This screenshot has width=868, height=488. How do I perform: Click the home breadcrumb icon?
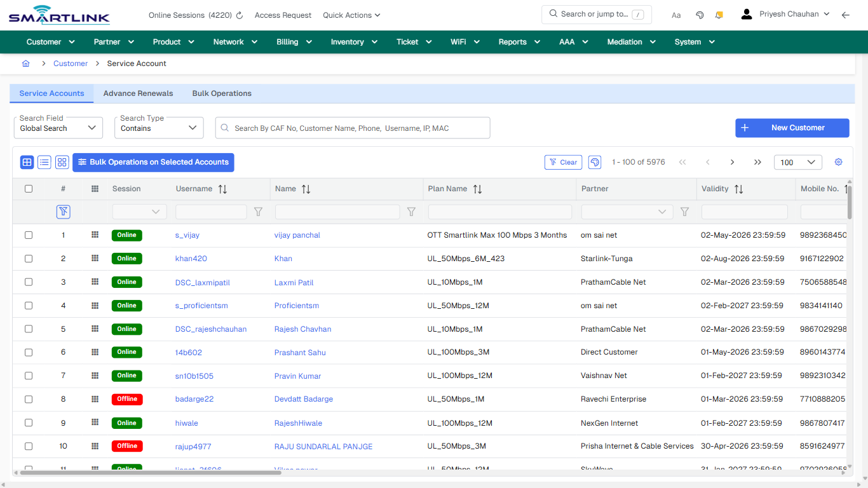point(25,64)
